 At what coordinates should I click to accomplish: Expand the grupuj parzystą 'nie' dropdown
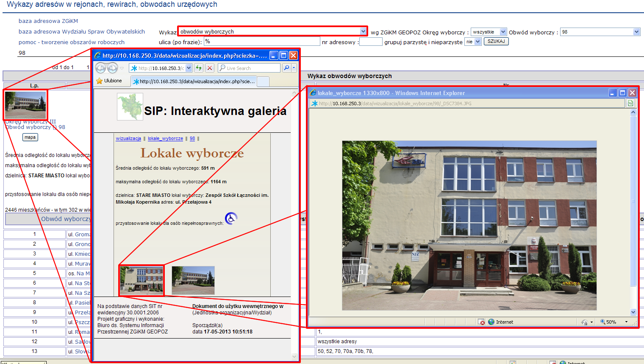click(478, 42)
